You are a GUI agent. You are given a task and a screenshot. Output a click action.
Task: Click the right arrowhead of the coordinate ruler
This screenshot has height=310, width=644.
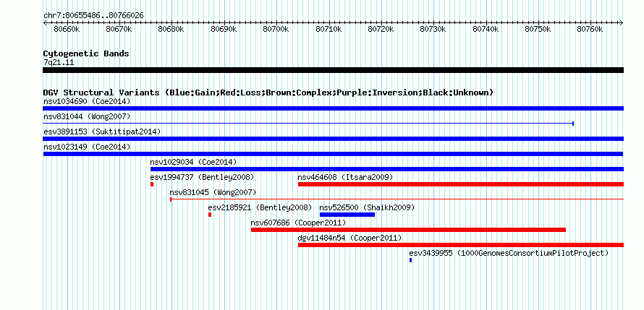point(622,23)
